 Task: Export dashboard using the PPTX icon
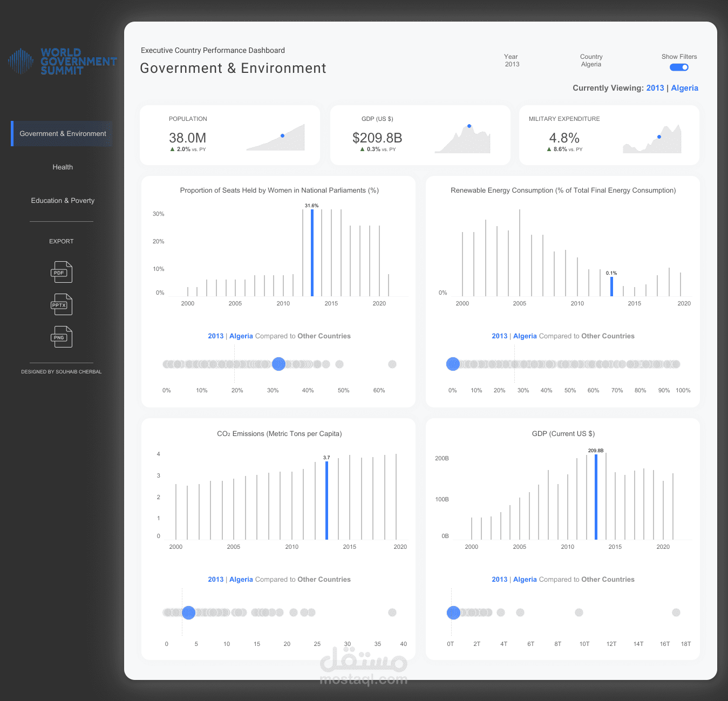(62, 304)
